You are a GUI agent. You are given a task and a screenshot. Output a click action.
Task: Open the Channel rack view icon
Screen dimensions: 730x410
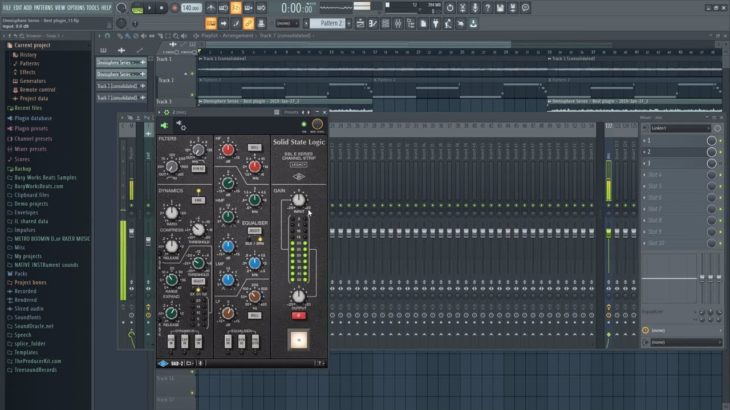tap(385, 23)
